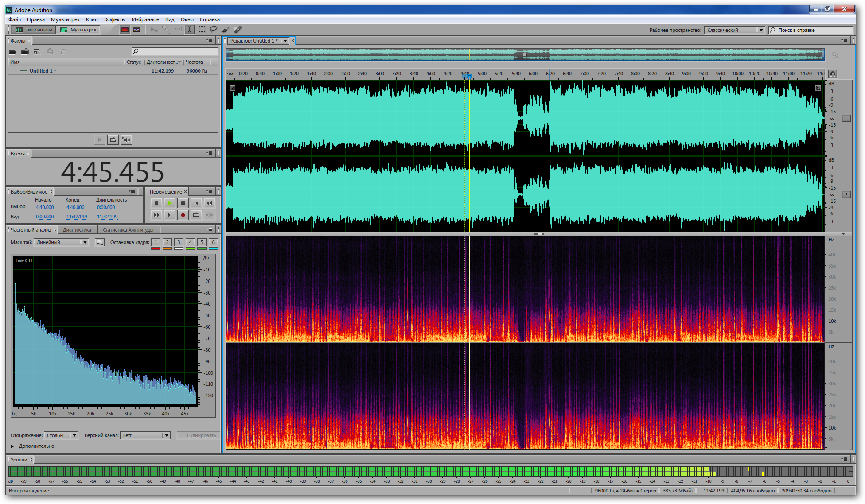This screenshot has width=865, height=504.
Task: Jump to next marker in transport
Action: tap(169, 215)
